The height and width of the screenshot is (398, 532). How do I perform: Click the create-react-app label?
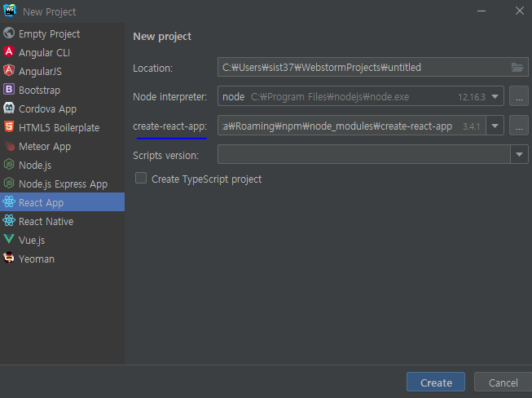(x=170, y=126)
